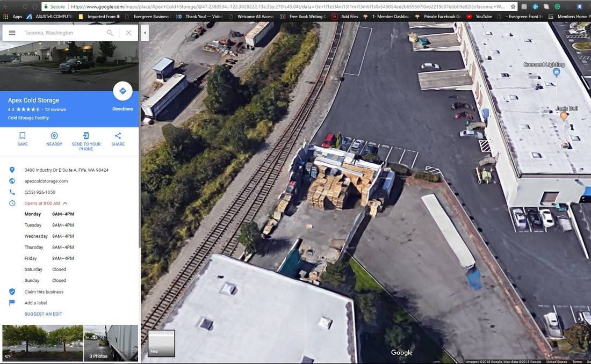This screenshot has height=364, width=591.
Task: Click the location pin beside the street address
Action: pos(12,170)
